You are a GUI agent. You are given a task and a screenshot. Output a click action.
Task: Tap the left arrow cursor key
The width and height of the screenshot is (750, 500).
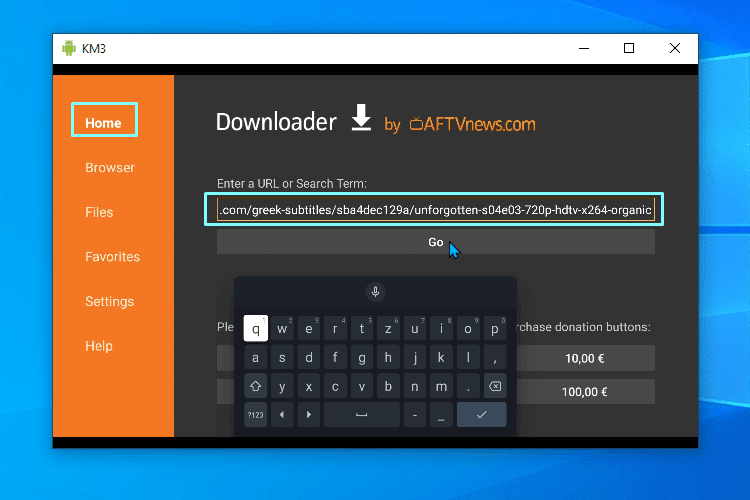[x=282, y=414]
